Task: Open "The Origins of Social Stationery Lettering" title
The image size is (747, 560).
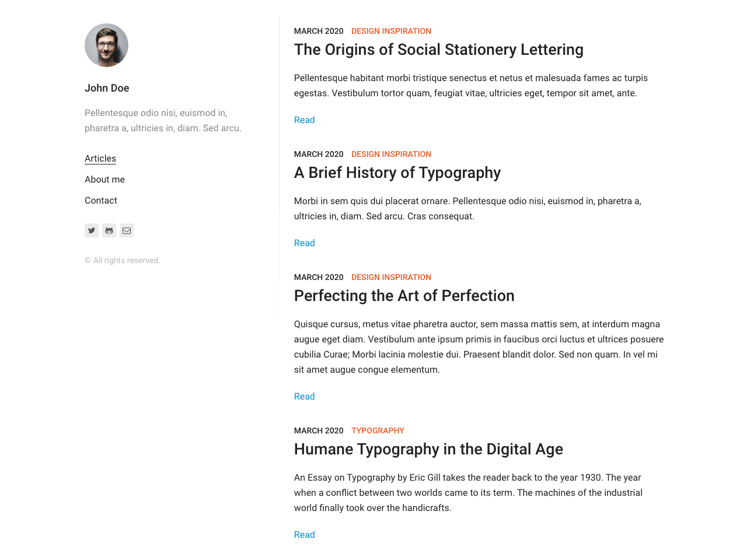Action: point(438,50)
